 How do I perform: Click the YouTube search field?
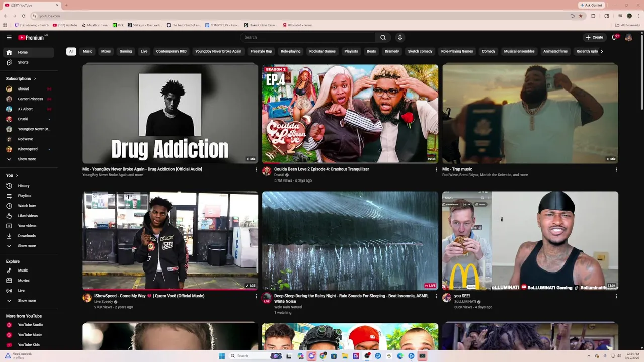point(307,37)
